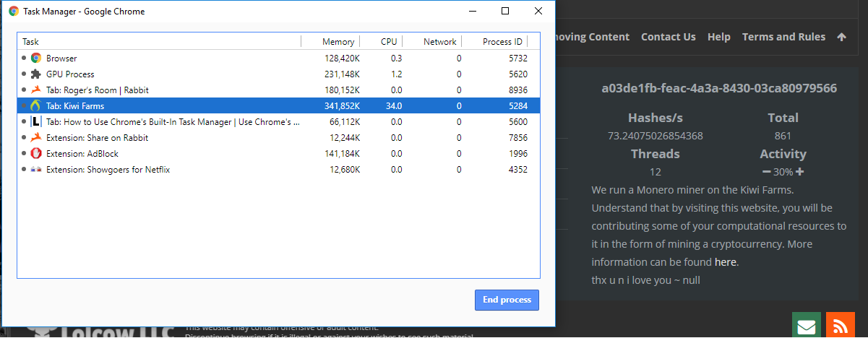Click the puzzle icon for GPU Process
The width and height of the screenshot is (868, 338).
click(x=35, y=74)
